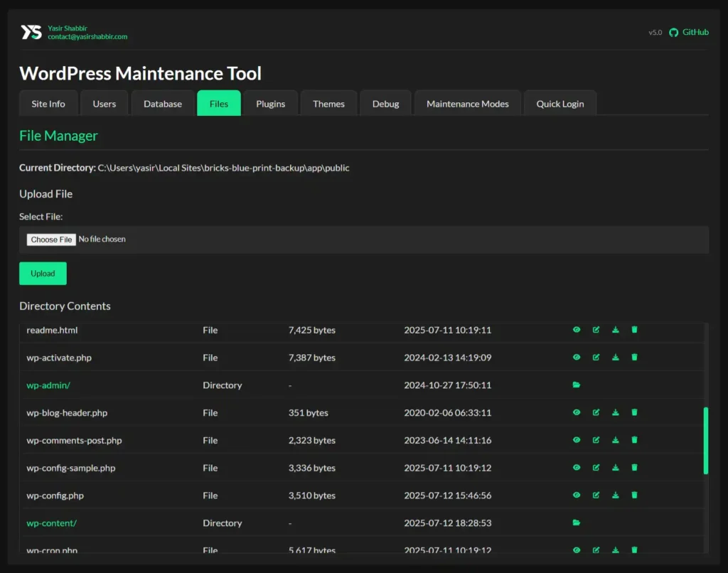Delete the wp-cron.php file

pos(634,550)
